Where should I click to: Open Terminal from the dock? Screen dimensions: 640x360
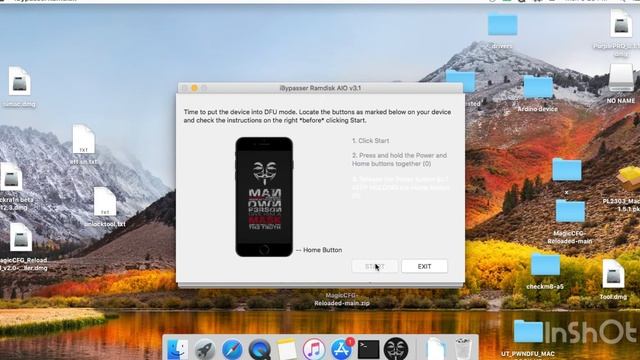[368, 349]
